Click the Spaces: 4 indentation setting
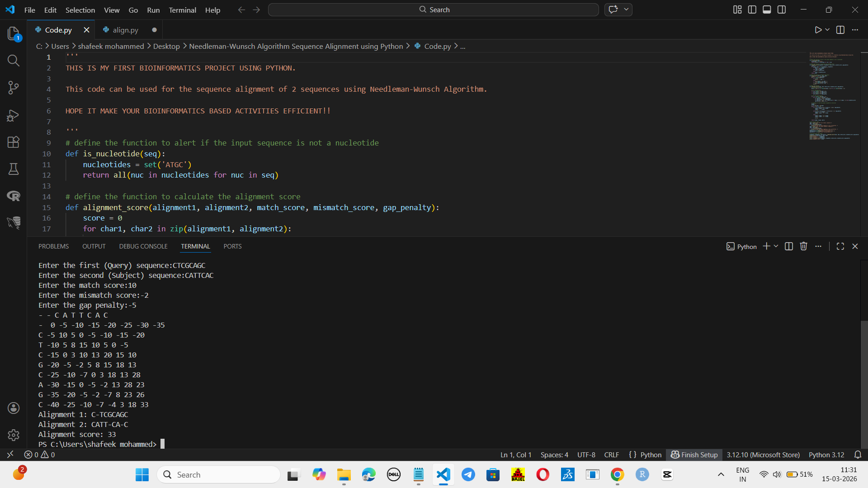Image resolution: width=868 pixels, height=488 pixels. click(x=554, y=455)
